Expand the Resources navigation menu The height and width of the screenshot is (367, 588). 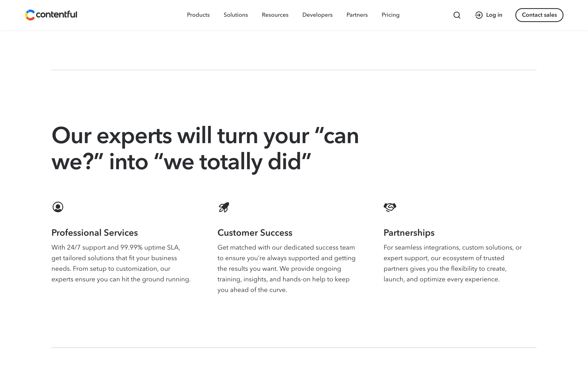[275, 15]
